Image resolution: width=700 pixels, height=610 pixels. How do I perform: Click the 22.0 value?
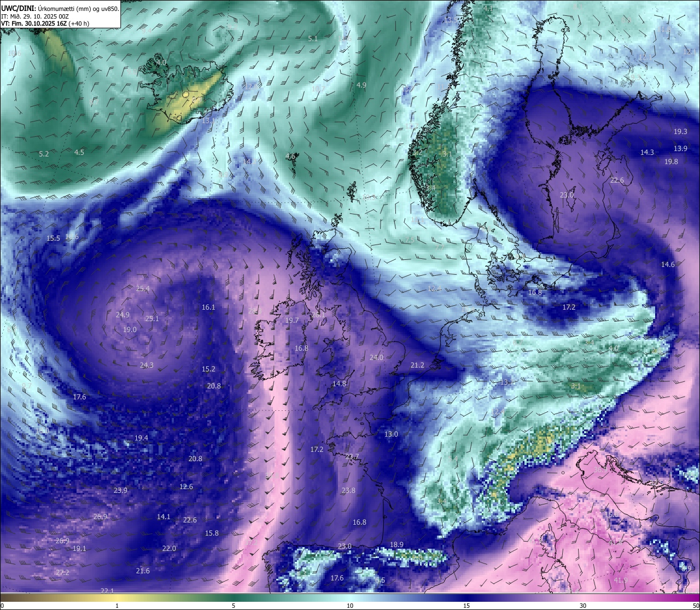[169, 549]
